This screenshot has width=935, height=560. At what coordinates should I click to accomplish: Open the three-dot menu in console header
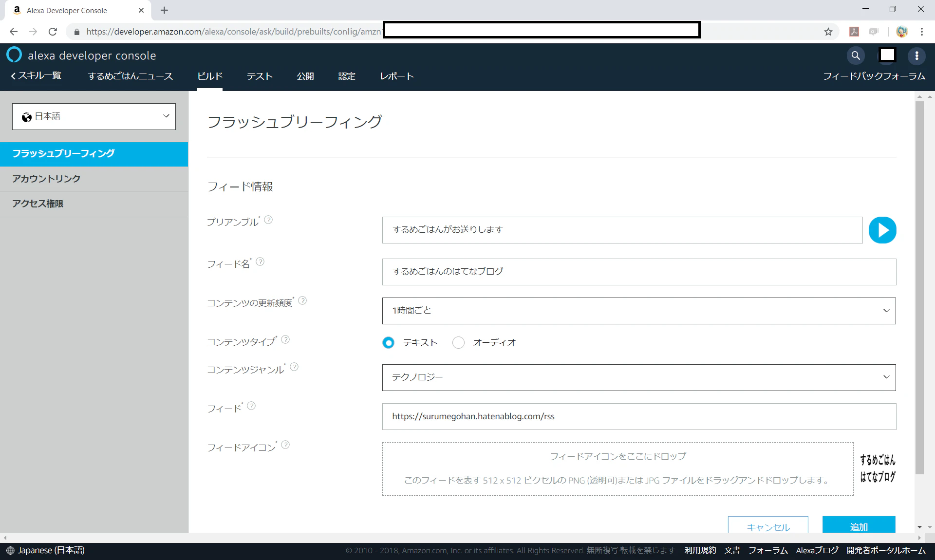(916, 56)
